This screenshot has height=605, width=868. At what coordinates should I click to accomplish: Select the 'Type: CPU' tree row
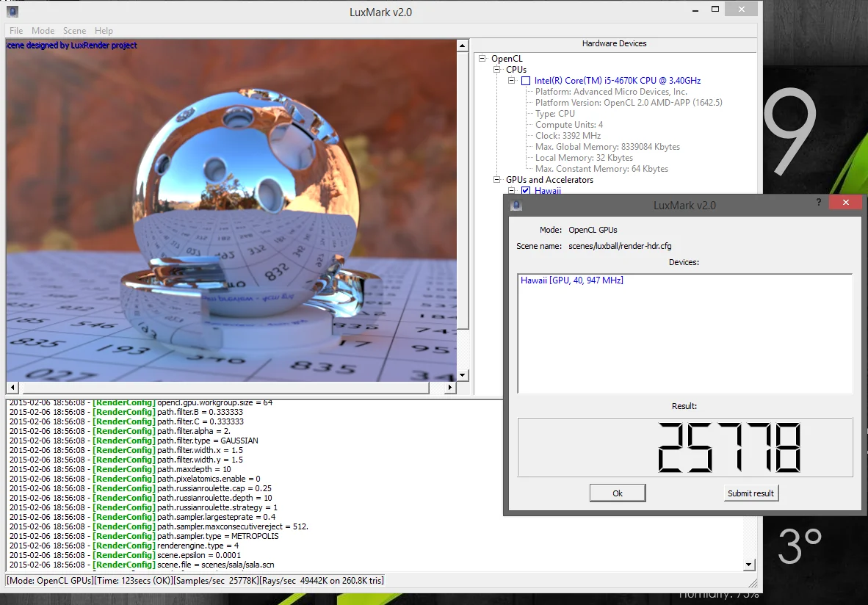(x=554, y=114)
